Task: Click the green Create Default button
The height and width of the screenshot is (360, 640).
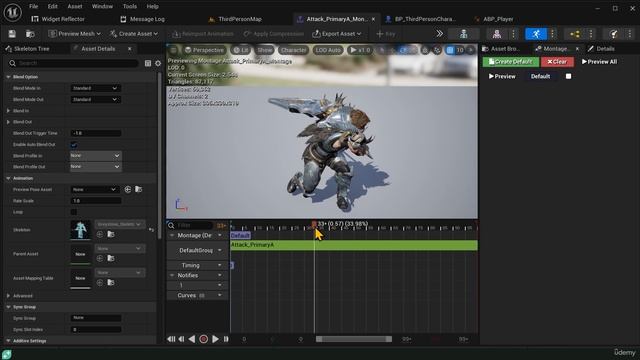Action: [x=511, y=62]
